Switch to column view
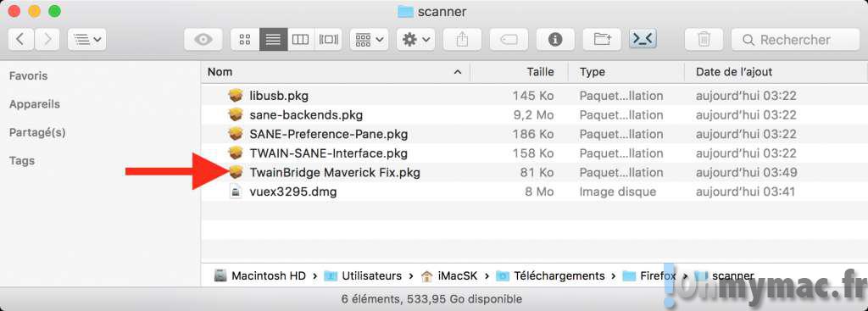Image resolution: width=868 pixels, height=311 pixels. click(x=301, y=39)
